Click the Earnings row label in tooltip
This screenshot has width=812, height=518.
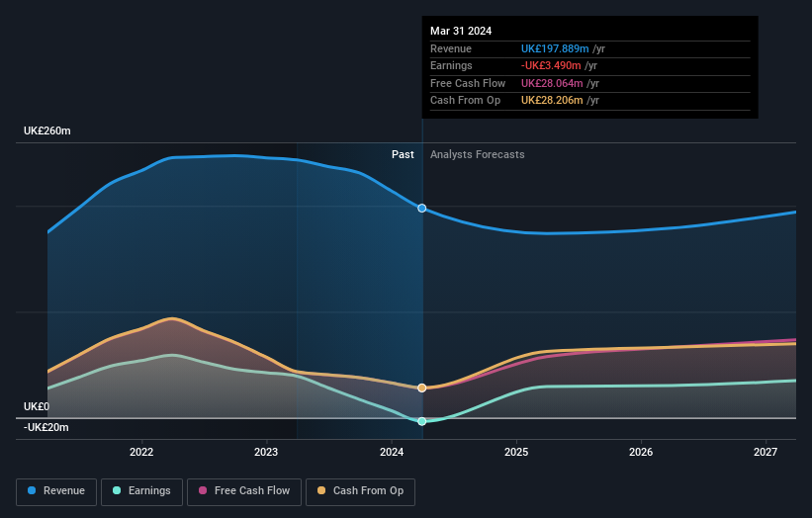tap(451, 65)
